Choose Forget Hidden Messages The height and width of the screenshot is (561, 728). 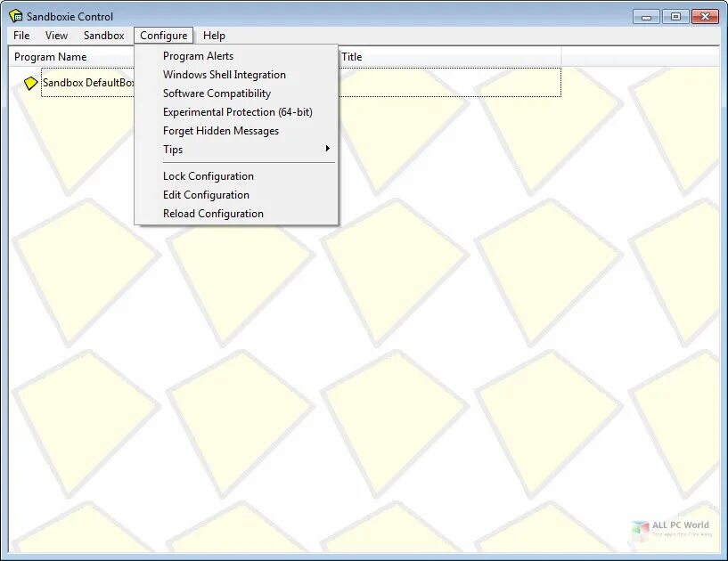click(x=236, y=131)
